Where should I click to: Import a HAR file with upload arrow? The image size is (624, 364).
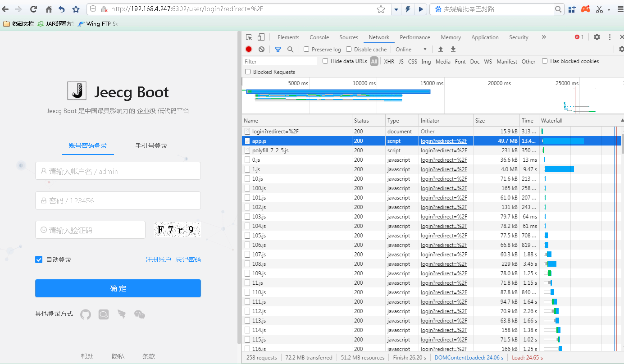click(441, 49)
